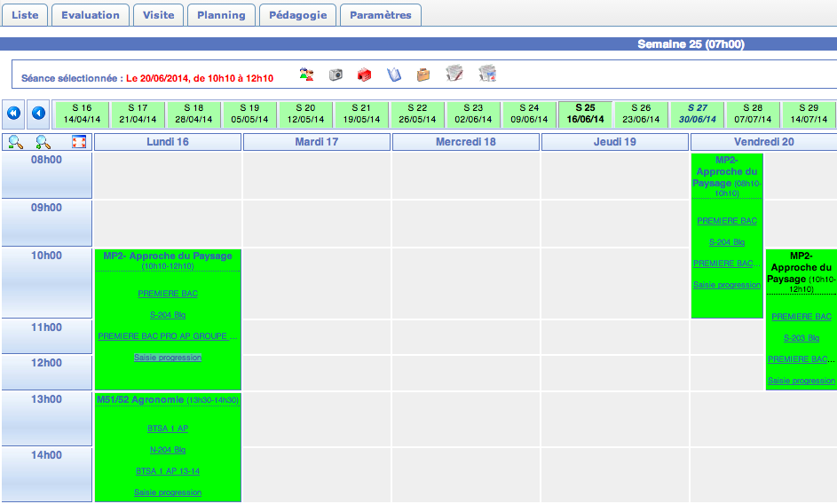Open BTSA 1 AP class link
The image size is (837, 504).
(168, 429)
